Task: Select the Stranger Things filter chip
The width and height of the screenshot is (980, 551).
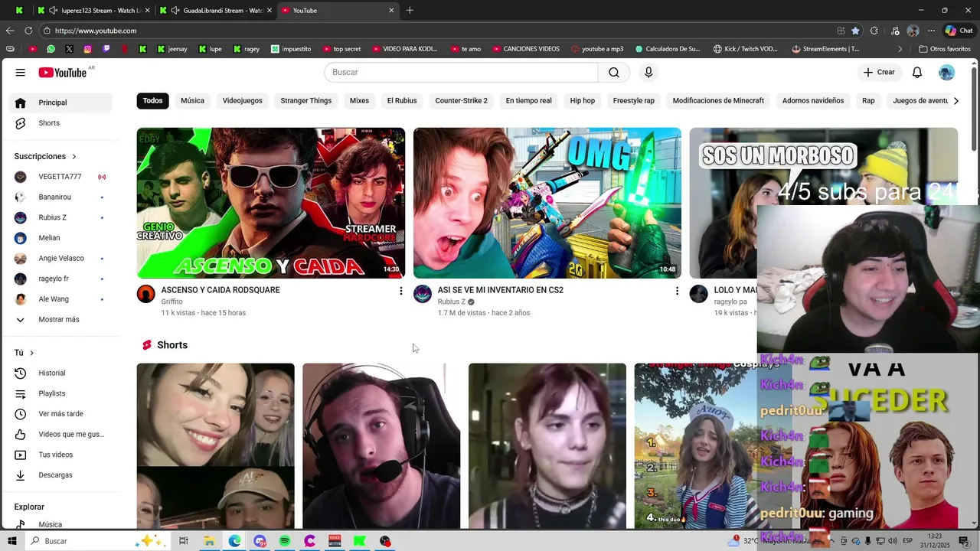Action: tap(305, 100)
